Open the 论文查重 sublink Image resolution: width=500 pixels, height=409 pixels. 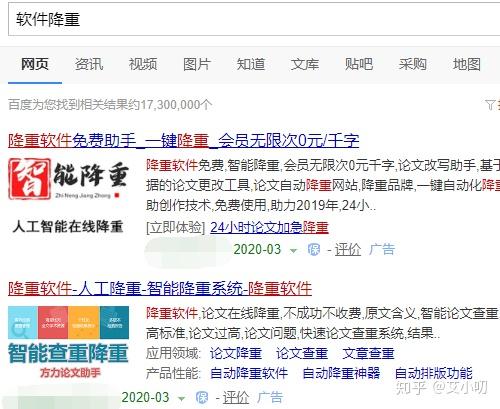(x=302, y=353)
